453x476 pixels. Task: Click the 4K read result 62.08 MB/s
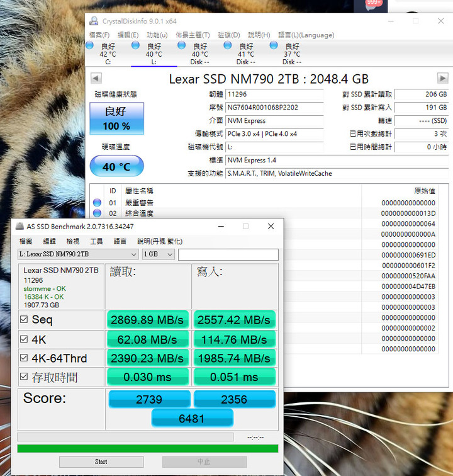coord(147,339)
